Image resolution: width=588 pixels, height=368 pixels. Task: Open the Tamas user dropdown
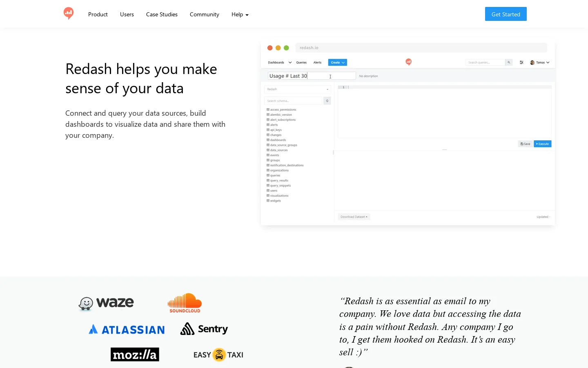(540, 63)
